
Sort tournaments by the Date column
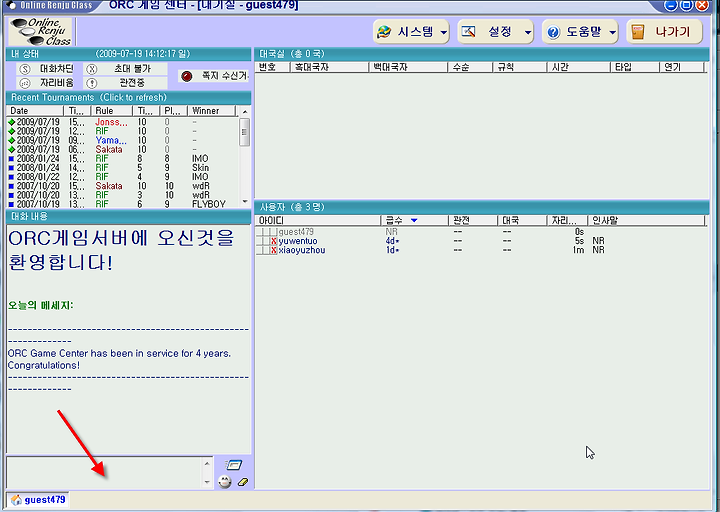[x=35, y=111]
